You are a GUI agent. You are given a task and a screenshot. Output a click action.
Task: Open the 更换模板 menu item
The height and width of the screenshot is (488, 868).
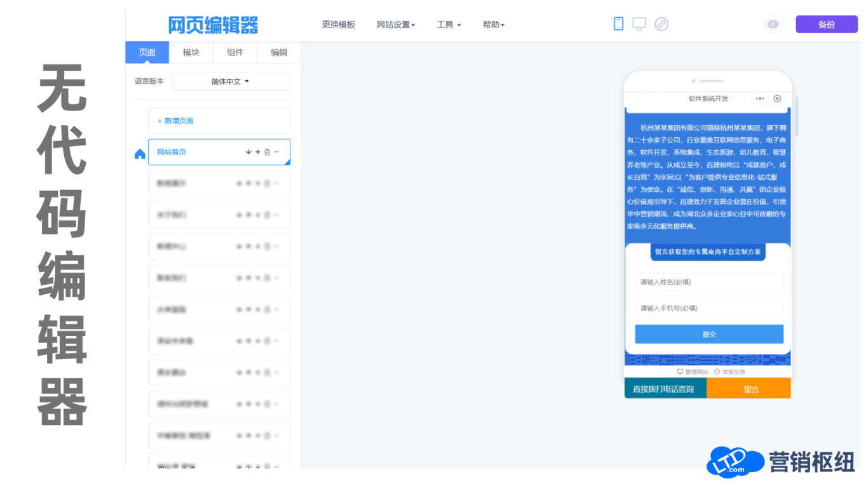339,25
